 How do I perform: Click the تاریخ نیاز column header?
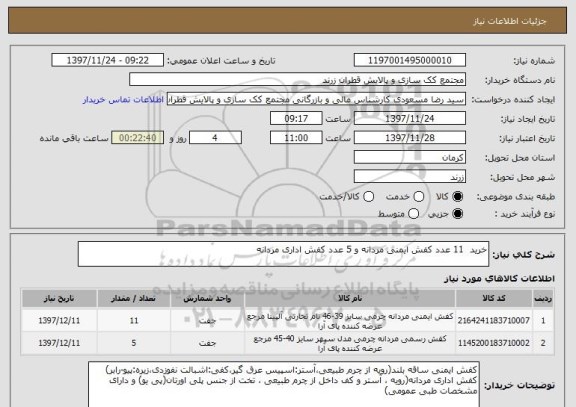(x=59, y=298)
